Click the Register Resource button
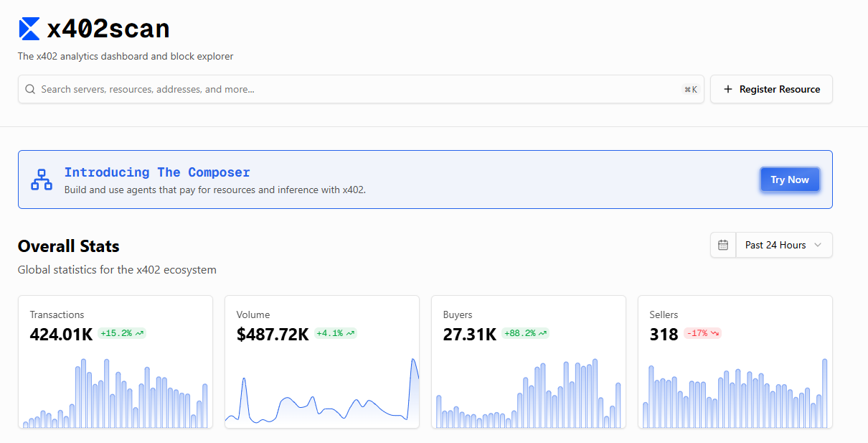The image size is (868, 443). [x=771, y=90]
